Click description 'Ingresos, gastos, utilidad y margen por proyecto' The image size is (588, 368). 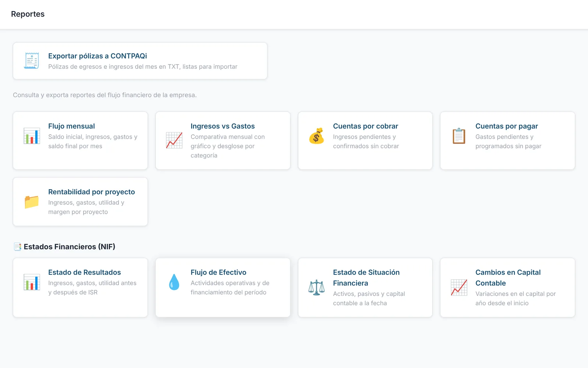(86, 207)
